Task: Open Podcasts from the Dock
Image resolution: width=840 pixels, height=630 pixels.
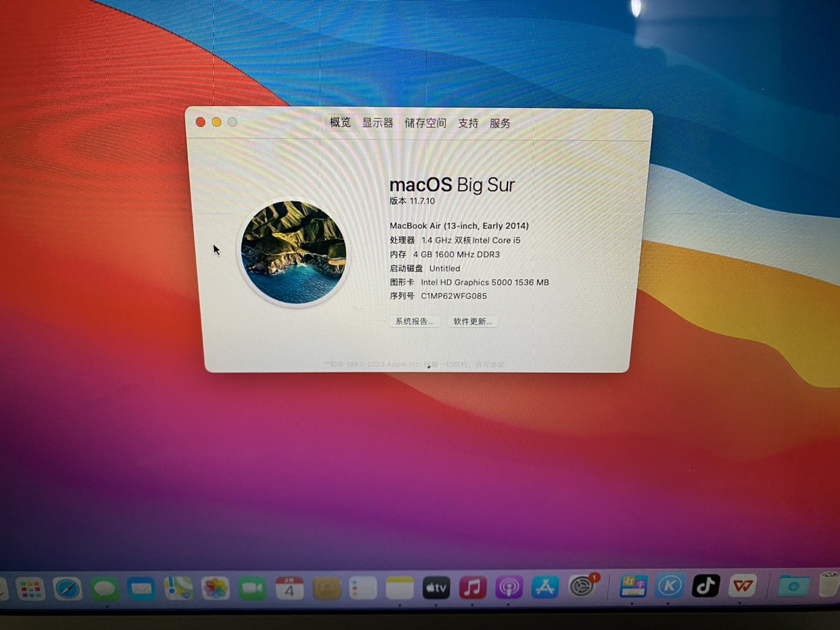Action: pos(509,587)
